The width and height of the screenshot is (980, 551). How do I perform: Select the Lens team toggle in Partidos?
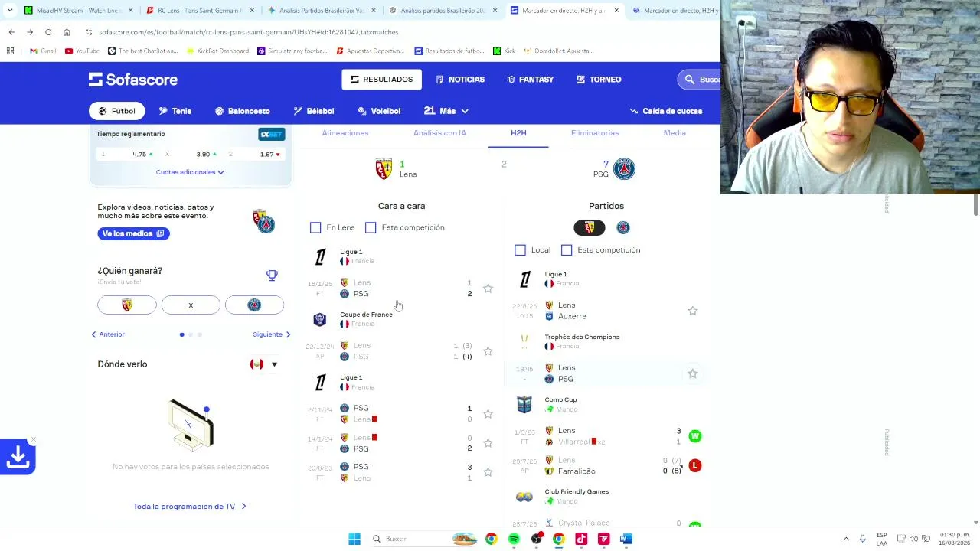pos(590,227)
